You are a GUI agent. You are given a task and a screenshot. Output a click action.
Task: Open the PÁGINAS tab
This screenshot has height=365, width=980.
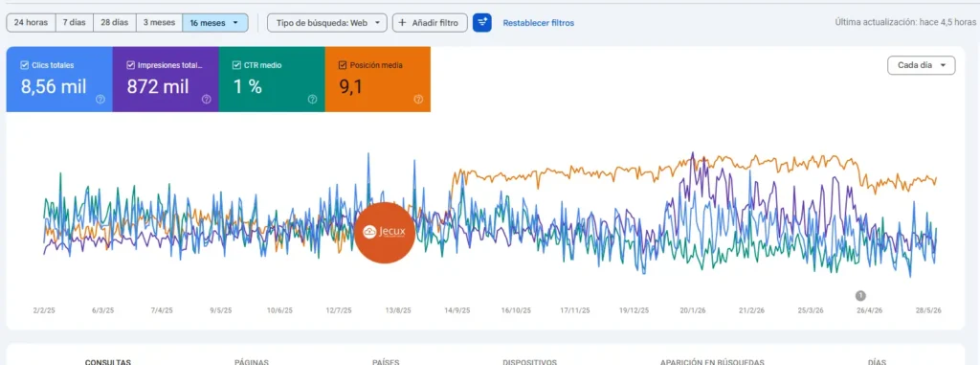(x=252, y=362)
